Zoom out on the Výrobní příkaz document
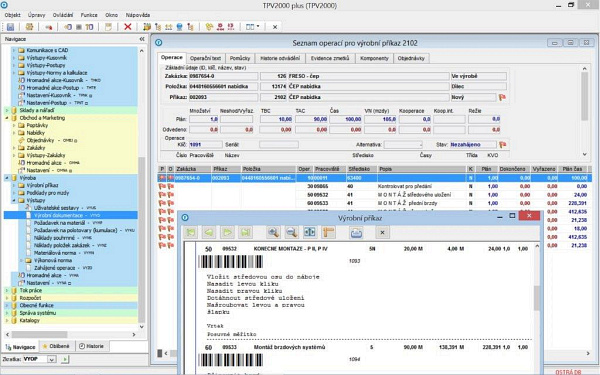The height and width of the screenshot is (375, 600). pos(292,232)
